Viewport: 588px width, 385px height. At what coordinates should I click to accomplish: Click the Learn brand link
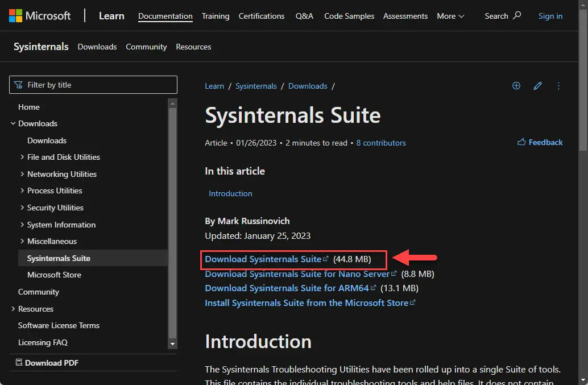pos(111,16)
